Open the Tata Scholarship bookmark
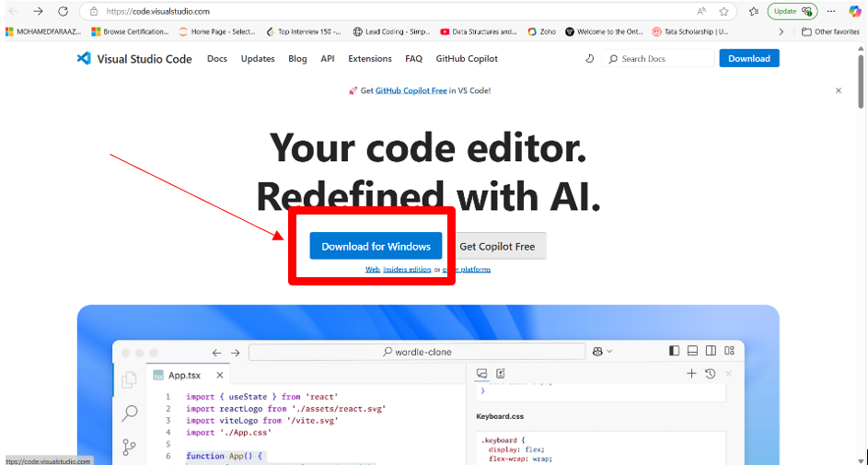This screenshot has height=465, width=868. 690,31
